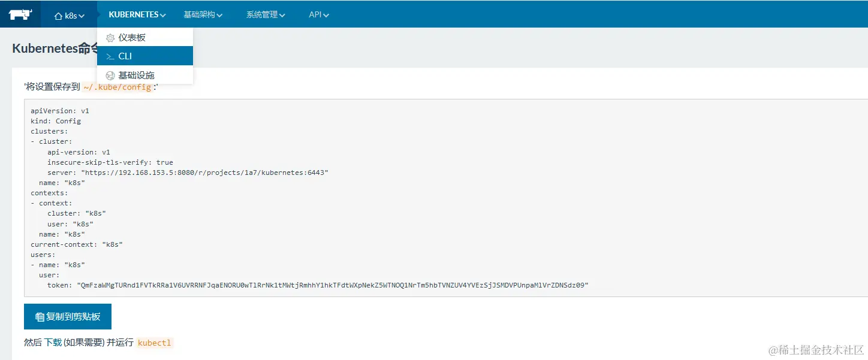Open the k8s environment dropdown
This screenshot has width=868, height=360.
(x=69, y=16)
